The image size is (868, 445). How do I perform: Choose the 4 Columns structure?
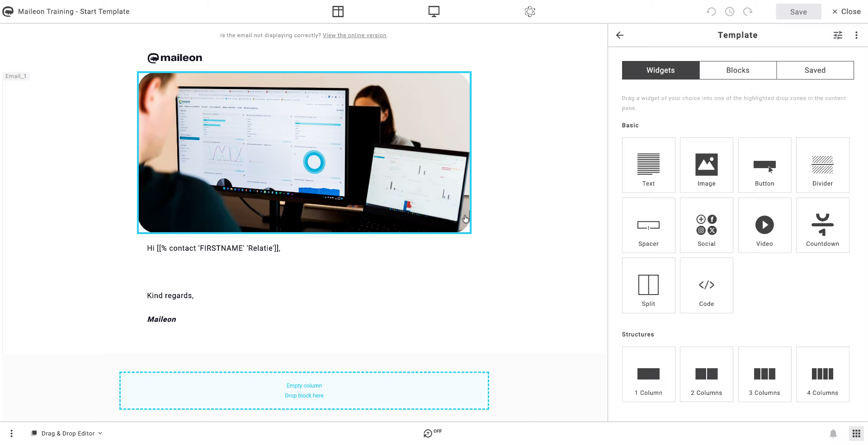tap(822, 375)
